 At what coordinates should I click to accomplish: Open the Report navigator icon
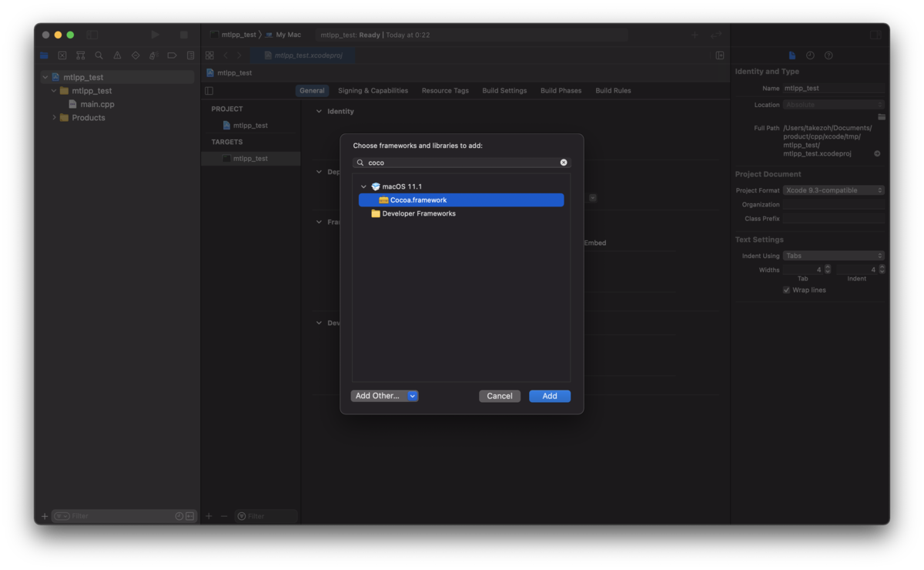(190, 55)
